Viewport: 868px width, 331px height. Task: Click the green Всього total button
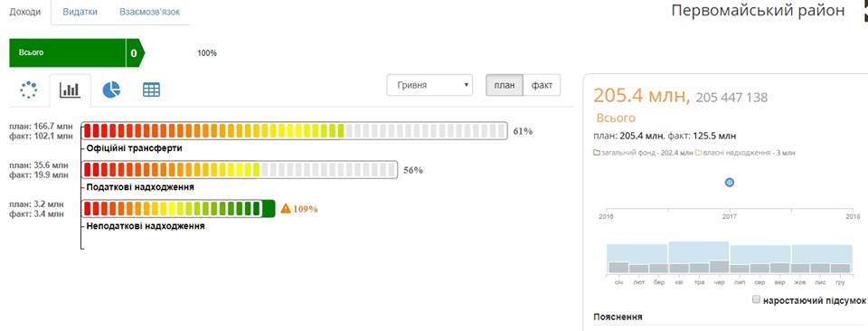point(68,53)
